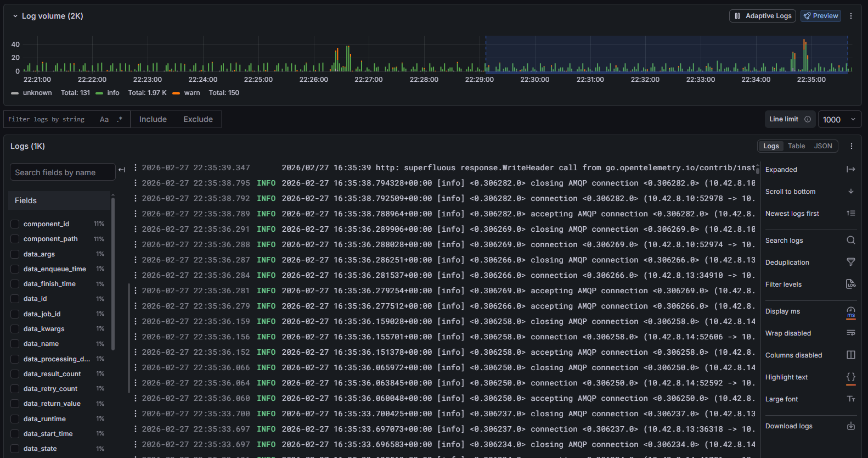Image resolution: width=868 pixels, height=458 pixels.
Task: Open Search logs magnifier icon
Action: (850, 240)
